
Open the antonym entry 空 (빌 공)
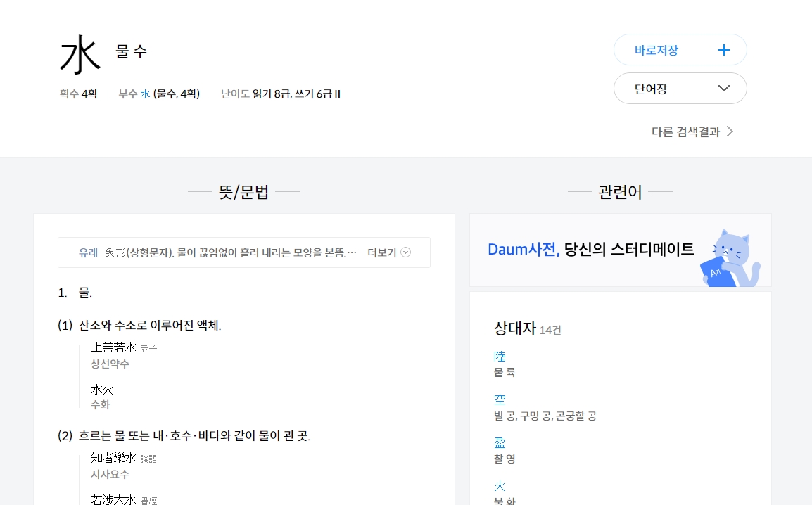500,399
